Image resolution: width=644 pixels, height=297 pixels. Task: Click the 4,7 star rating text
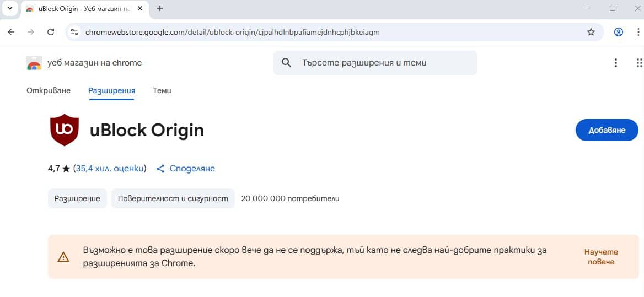(x=59, y=169)
